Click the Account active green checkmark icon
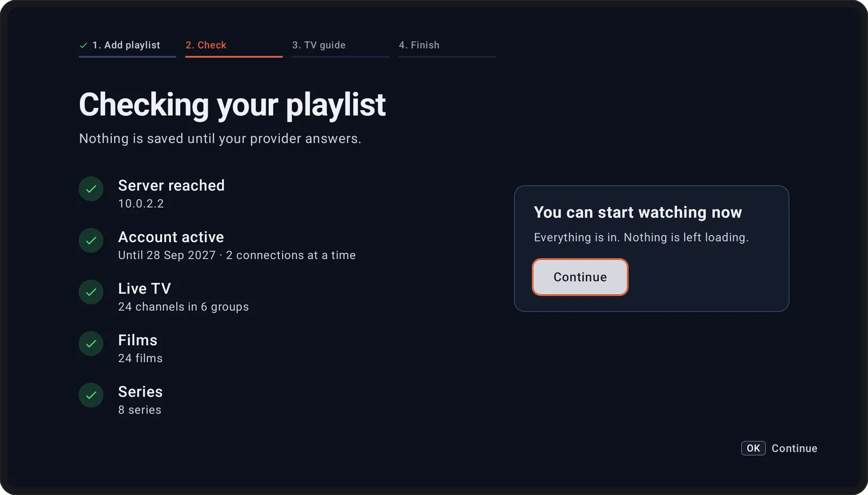This screenshot has height=495, width=868. click(x=91, y=241)
